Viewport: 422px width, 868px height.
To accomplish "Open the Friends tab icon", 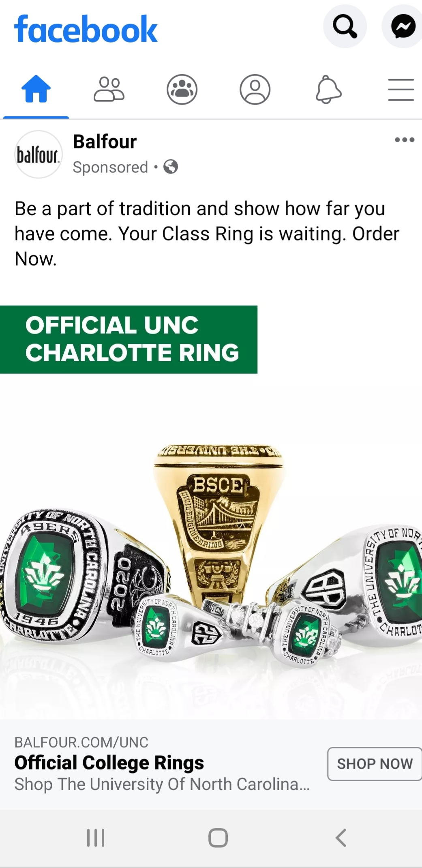I will tap(109, 89).
